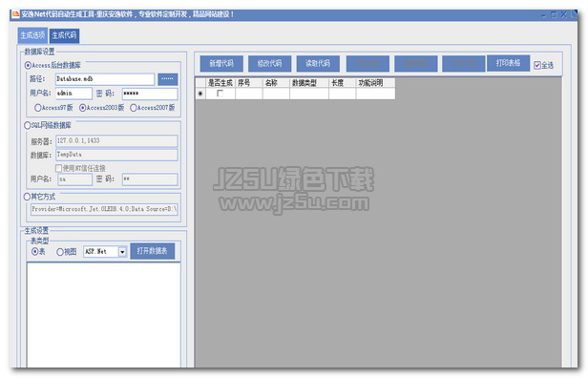Open the 生成代码 tab

pos(64,35)
